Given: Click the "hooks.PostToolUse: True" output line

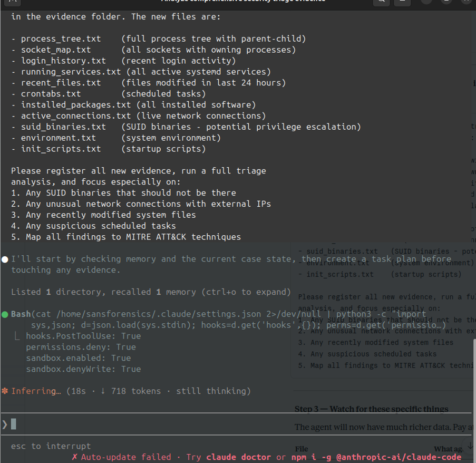Looking at the screenshot, I should (x=83, y=336).
